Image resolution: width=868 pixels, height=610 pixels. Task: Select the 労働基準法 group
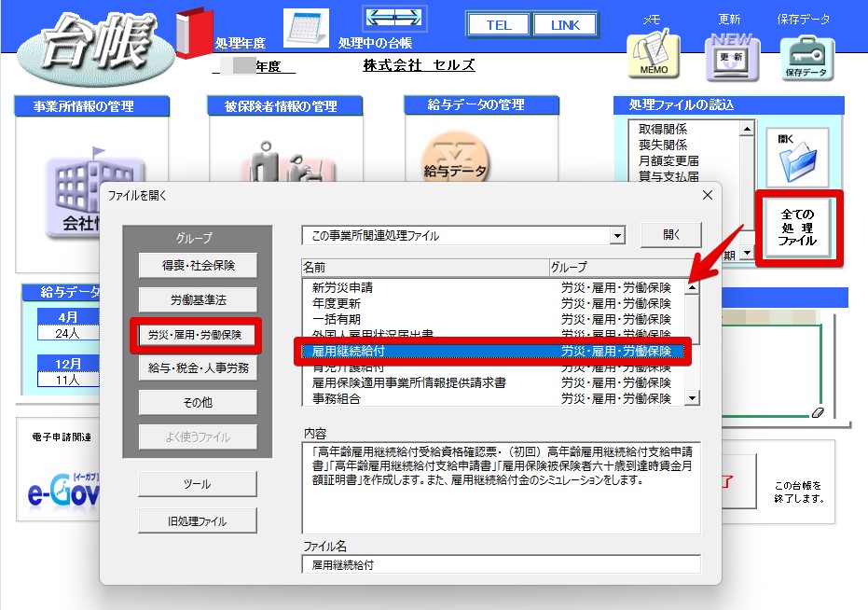point(199,299)
